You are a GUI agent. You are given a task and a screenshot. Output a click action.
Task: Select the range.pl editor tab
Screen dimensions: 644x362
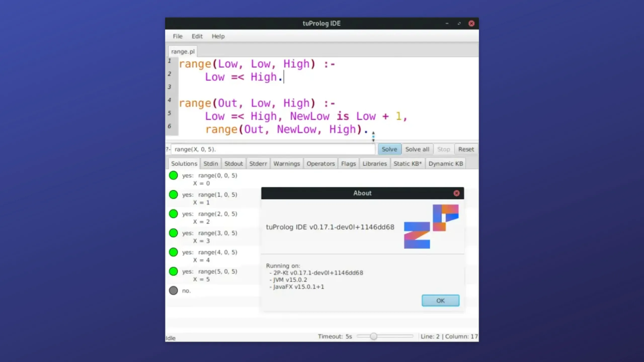pyautogui.click(x=183, y=52)
